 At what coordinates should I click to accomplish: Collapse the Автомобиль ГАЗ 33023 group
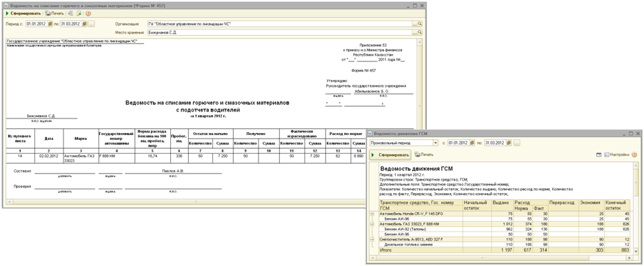[x=372, y=224]
